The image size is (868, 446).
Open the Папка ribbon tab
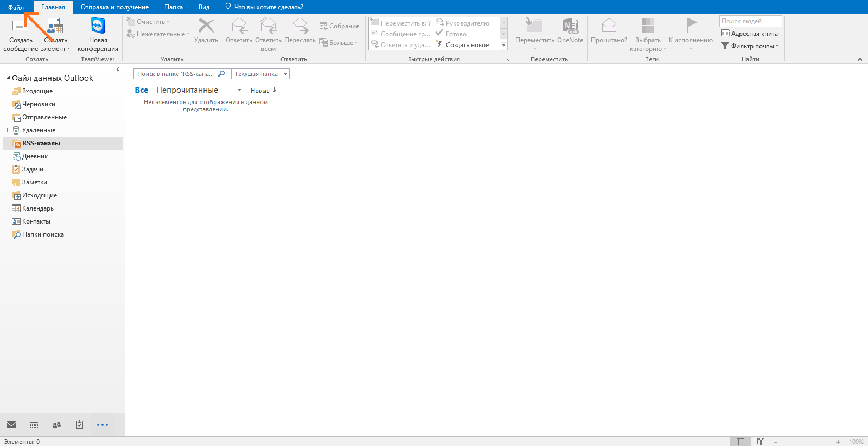(x=174, y=7)
